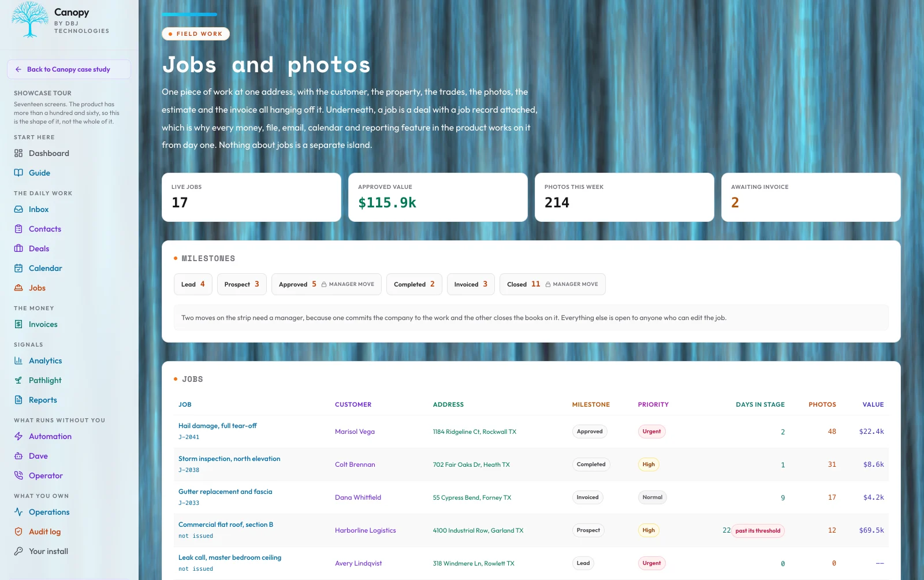The width and height of the screenshot is (924, 580).
Task: Click the Dave robot icon
Action: tap(18, 456)
